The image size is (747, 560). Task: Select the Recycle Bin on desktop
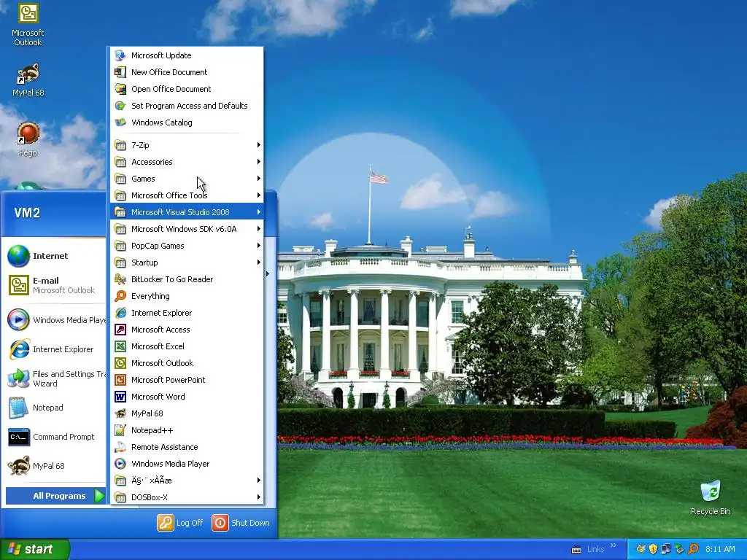[711, 497]
